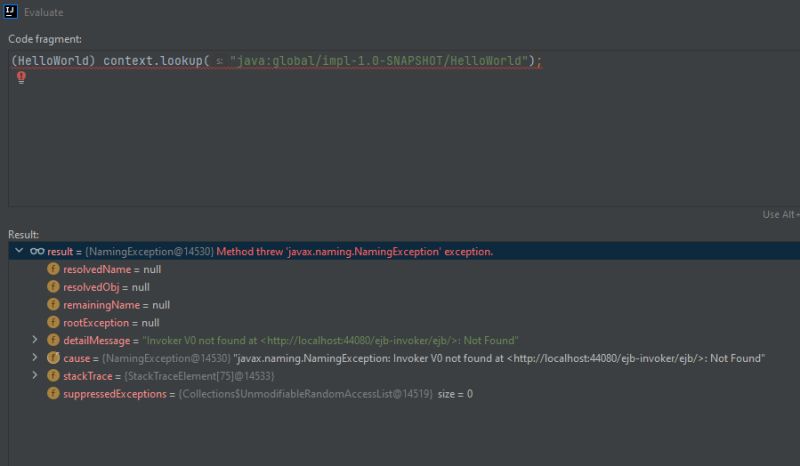
Task: Select the 'StackTraceElement[75]@14533' value
Action: 199,376
